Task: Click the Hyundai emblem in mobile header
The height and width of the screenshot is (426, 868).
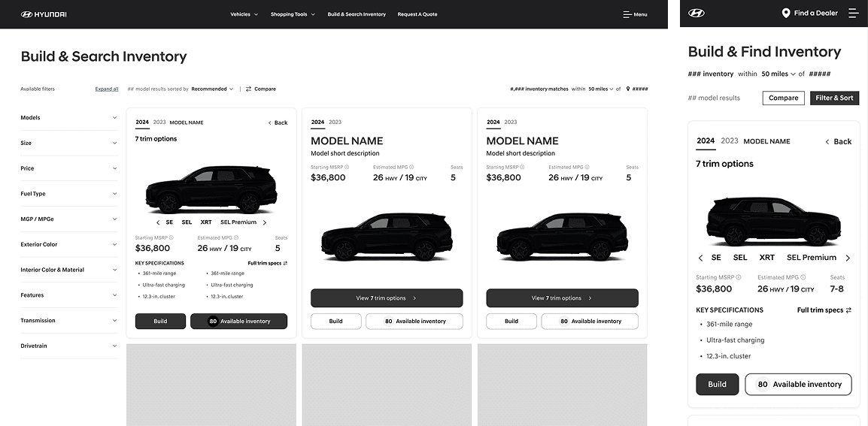Action: 697,14
